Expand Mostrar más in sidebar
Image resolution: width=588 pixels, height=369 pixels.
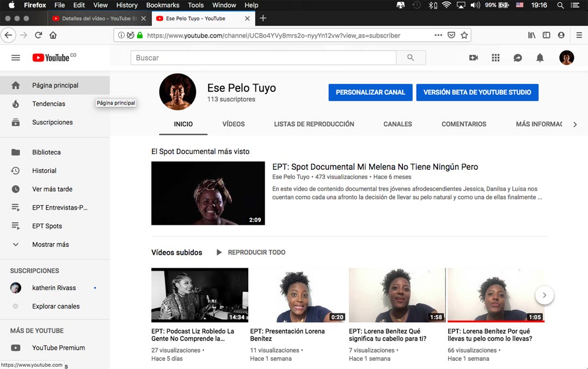tap(50, 244)
